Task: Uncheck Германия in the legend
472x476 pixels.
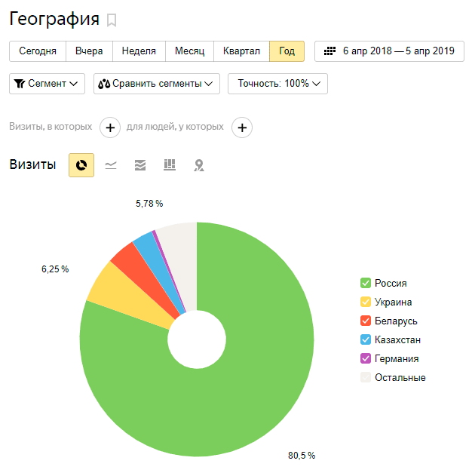Action: coord(366,358)
